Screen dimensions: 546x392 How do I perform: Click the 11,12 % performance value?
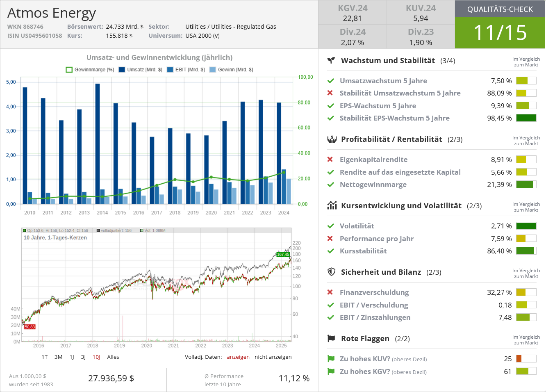click(294, 378)
